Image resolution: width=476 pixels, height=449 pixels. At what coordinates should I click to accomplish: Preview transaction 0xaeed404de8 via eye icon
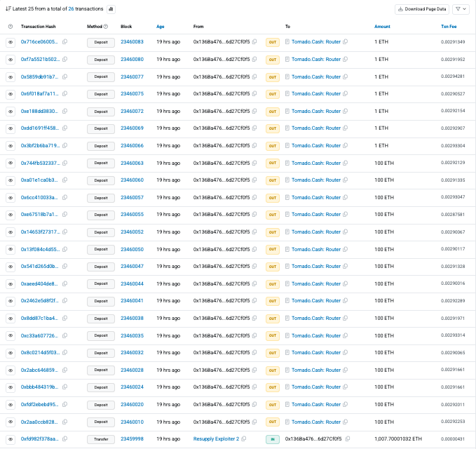click(x=11, y=284)
